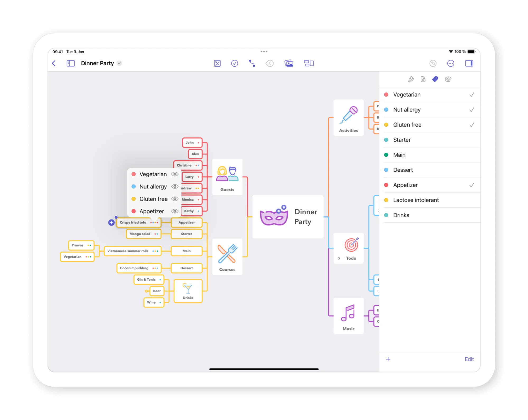
Task: Assign the Main tag from the panel
Action: click(x=429, y=155)
